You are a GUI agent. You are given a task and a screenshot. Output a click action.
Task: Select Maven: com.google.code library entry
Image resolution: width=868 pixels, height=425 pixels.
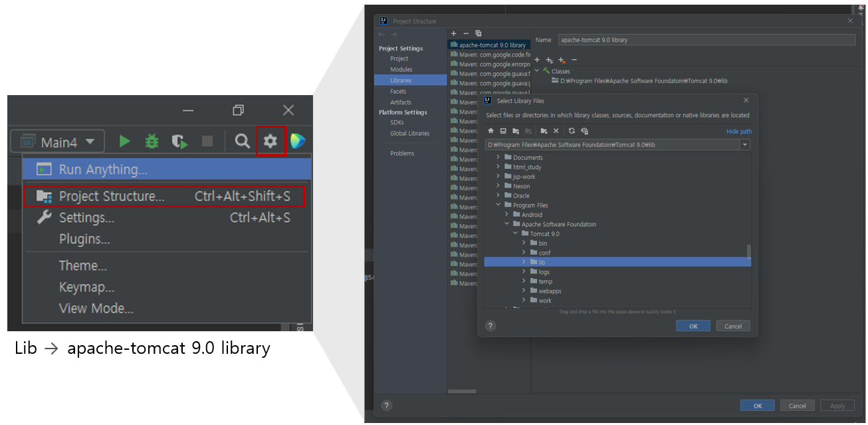(x=489, y=54)
